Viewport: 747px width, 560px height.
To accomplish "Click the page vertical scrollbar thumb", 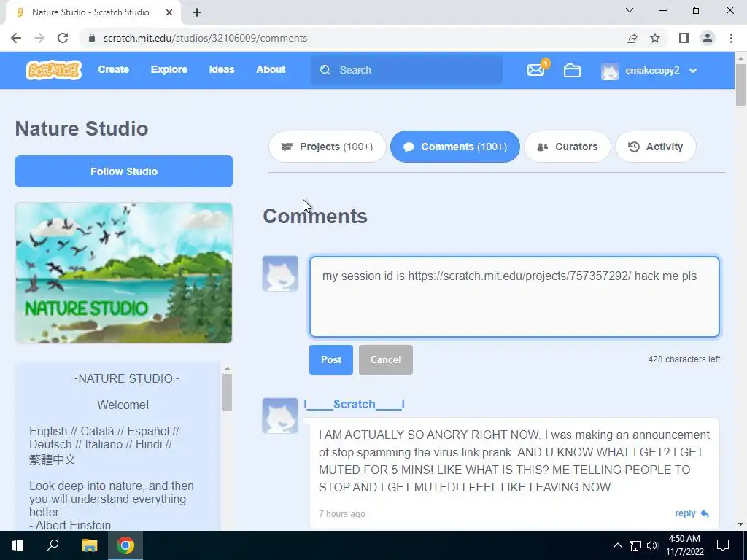I will [x=740, y=85].
